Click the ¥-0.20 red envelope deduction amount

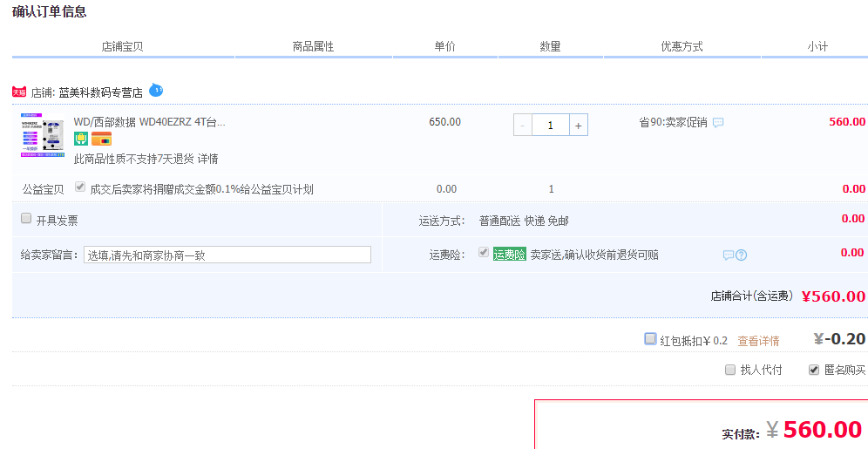[840, 338]
